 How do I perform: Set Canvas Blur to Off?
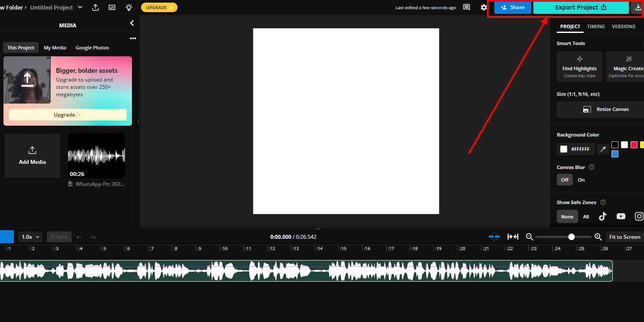click(x=565, y=180)
